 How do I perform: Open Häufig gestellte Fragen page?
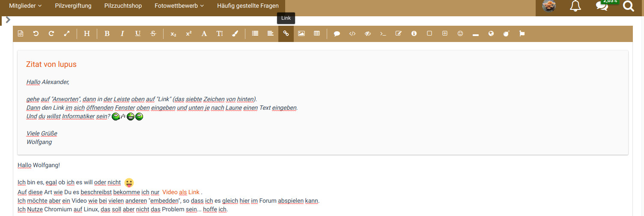click(x=247, y=6)
